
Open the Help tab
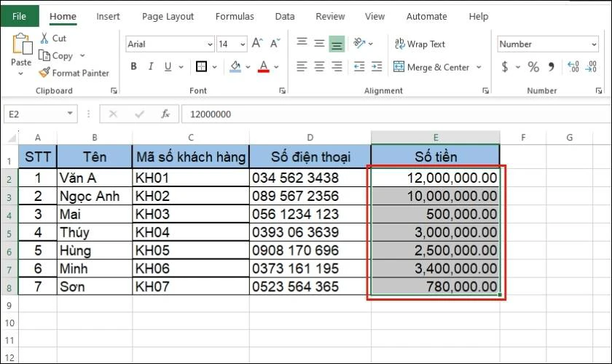pyautogui.click(x=479, y=17)
